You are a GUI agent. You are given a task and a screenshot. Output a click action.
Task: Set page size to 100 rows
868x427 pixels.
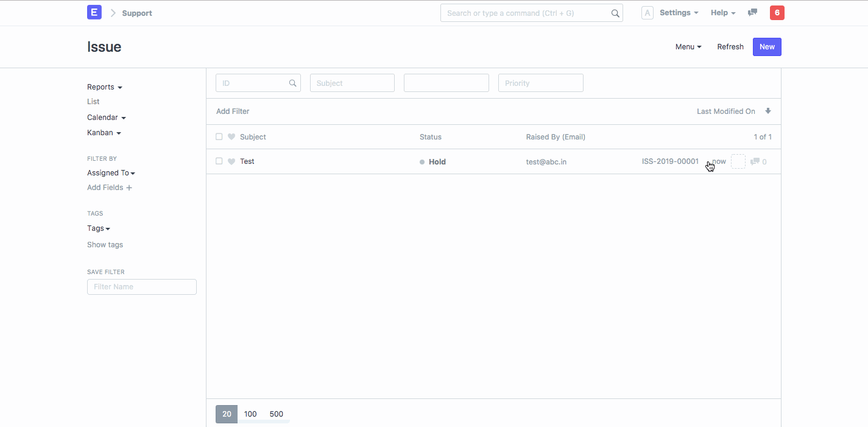[x=250, y=414]
